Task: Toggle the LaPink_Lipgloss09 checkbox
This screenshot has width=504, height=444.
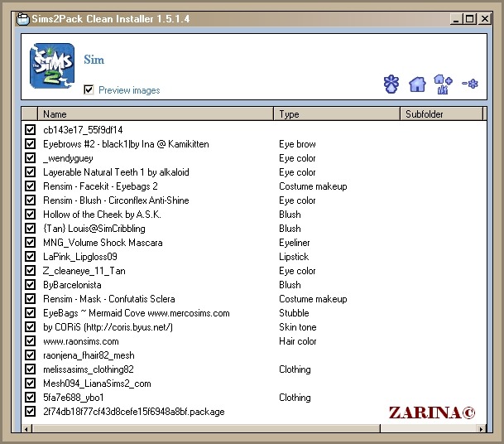Action: [x=31, y=257]
